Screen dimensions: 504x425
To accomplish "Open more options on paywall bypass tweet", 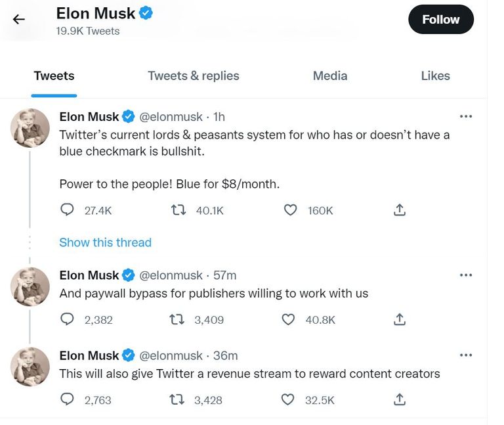I will (x=466, y=275).
